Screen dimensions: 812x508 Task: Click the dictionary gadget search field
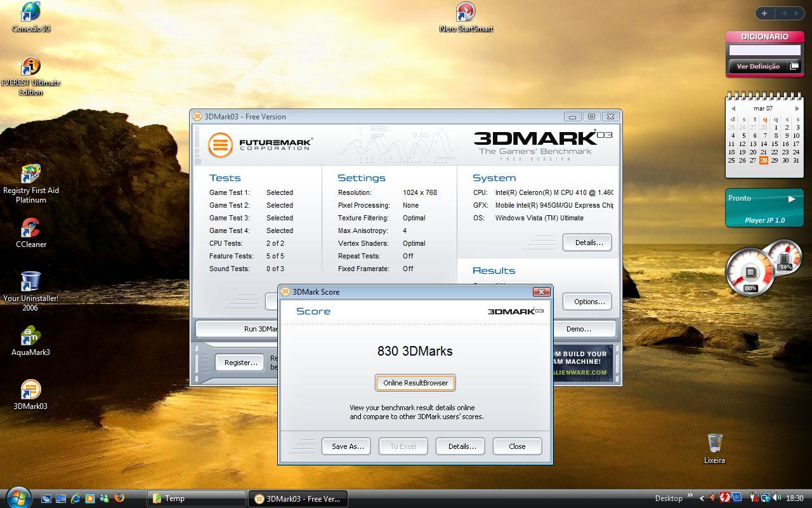764,50
